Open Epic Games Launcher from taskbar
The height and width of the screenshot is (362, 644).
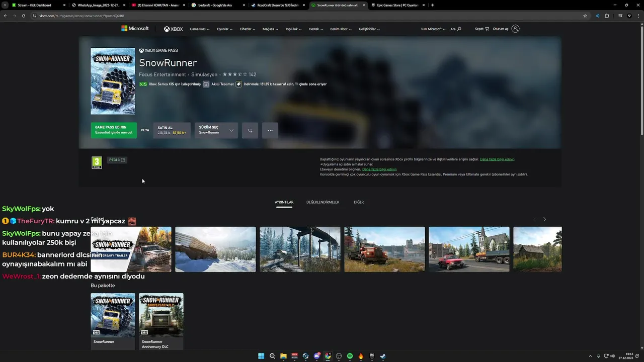click(x=372, y=356)
